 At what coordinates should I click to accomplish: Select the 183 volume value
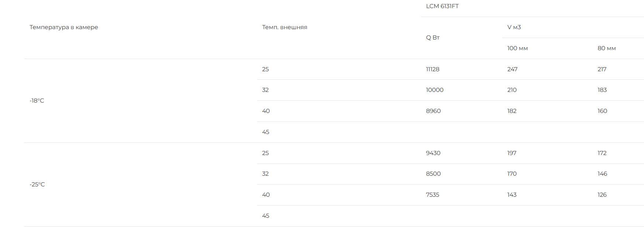(602, 90)
